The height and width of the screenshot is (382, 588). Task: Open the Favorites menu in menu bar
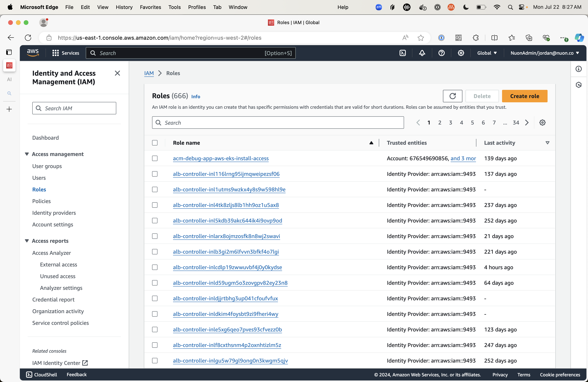click(150, 7)
